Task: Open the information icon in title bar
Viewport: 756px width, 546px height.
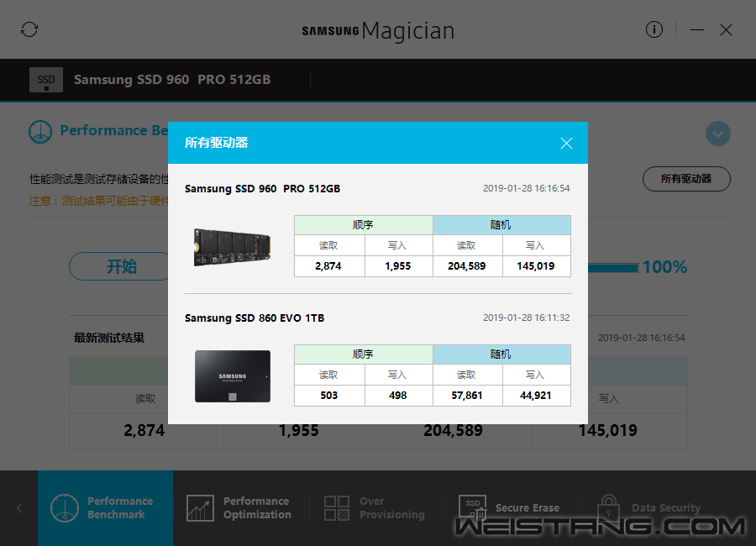Action: (x=654, y=30)
